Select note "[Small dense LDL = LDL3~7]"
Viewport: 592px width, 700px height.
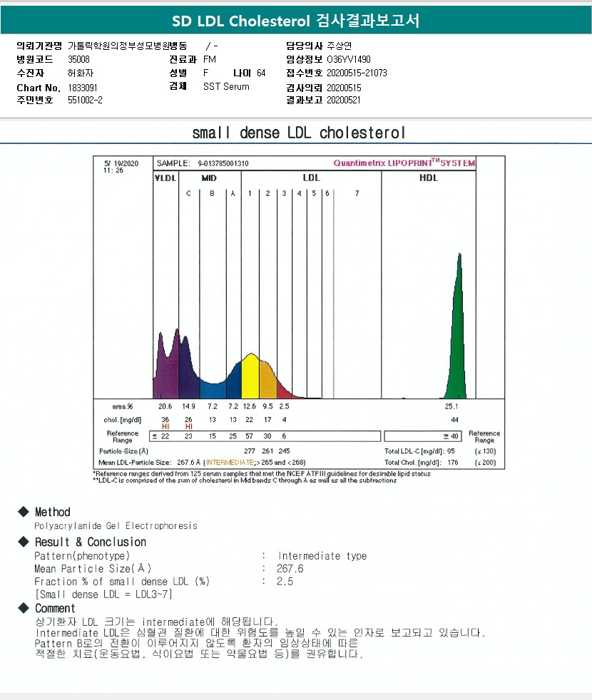[103, 595]
